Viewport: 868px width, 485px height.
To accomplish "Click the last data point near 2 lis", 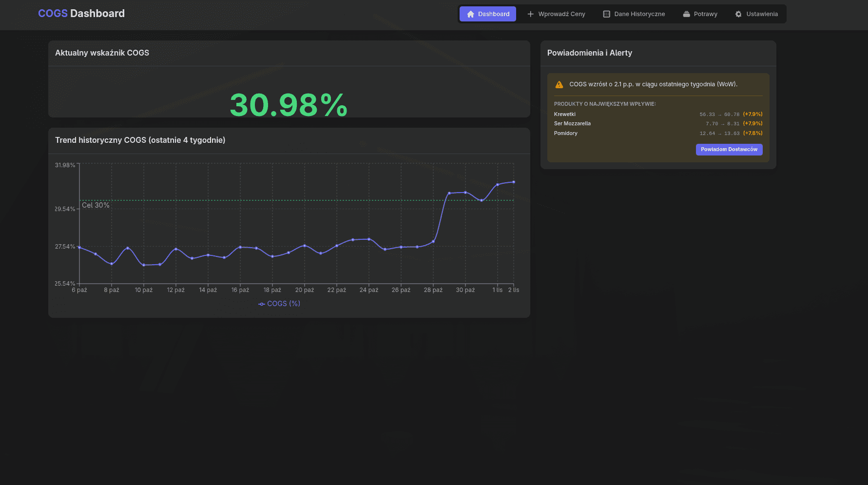I will (x=514, y=181).
